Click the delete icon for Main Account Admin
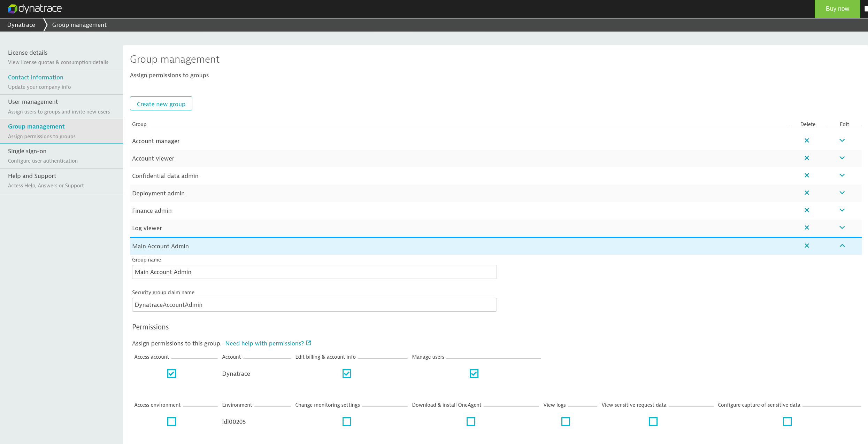The width and height of the screenshot is (868, 444). click(807, 245)
